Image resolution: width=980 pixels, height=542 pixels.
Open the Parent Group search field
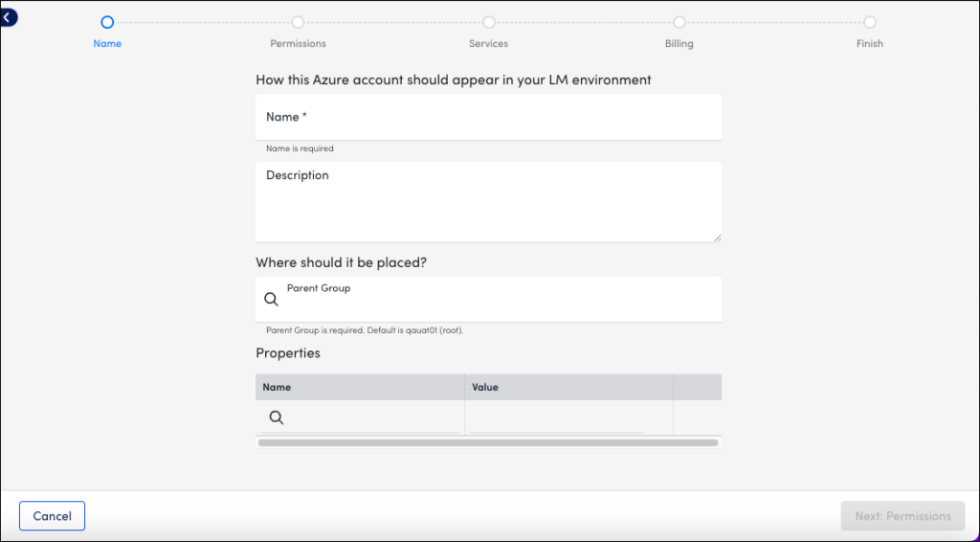[x=489, y=300]
